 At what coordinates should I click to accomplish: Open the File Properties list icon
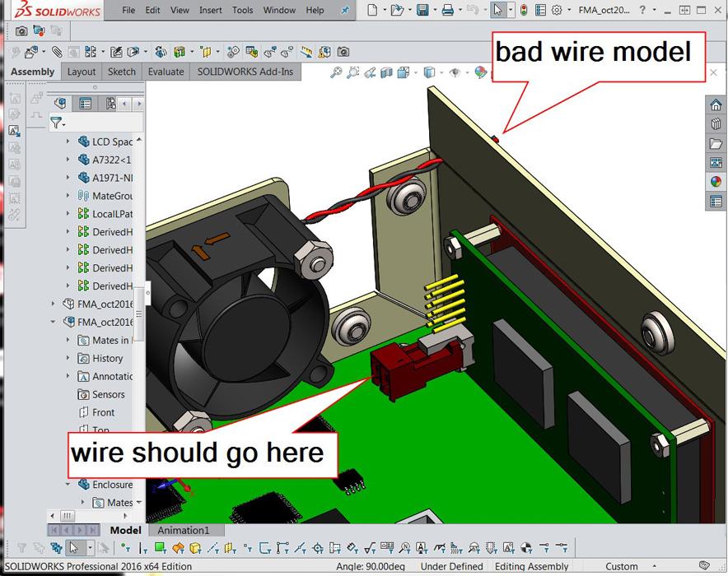coord(540,10)
